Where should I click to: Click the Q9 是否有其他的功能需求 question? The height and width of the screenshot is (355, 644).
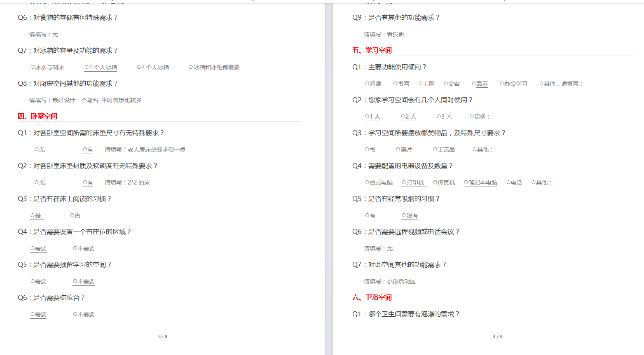click(x=396, y=18)
